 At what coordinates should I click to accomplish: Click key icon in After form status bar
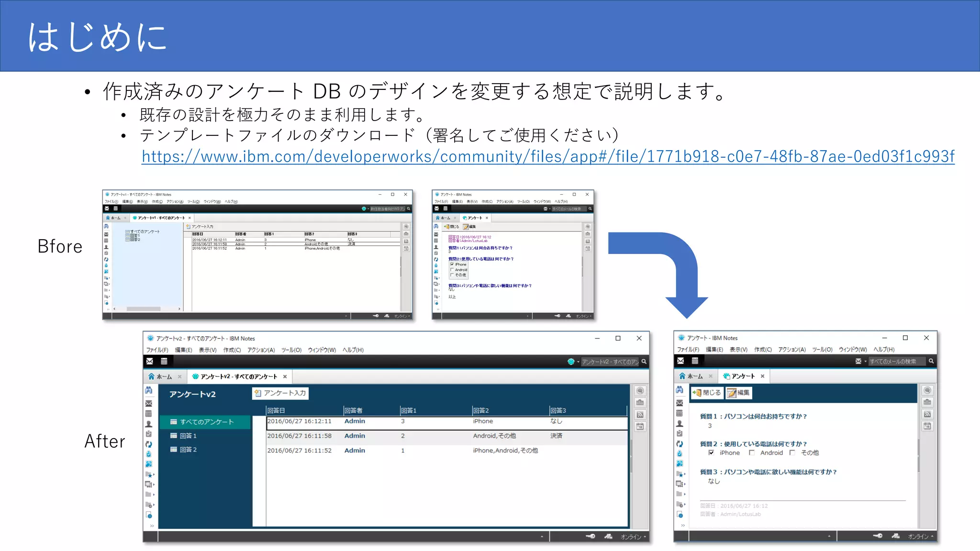coord(878,536)
